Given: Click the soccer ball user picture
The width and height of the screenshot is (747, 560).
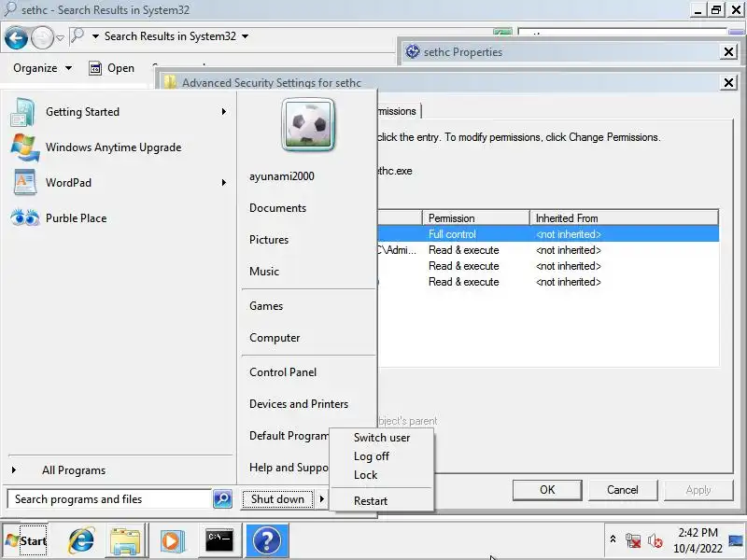Looking at the screenshot, I should click(x=308, y=125).
